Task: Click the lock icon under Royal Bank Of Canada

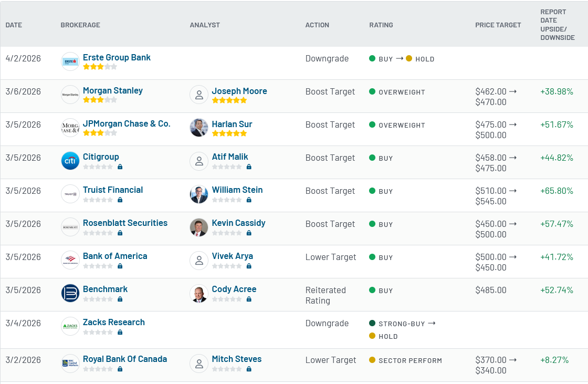Action: 120,369
